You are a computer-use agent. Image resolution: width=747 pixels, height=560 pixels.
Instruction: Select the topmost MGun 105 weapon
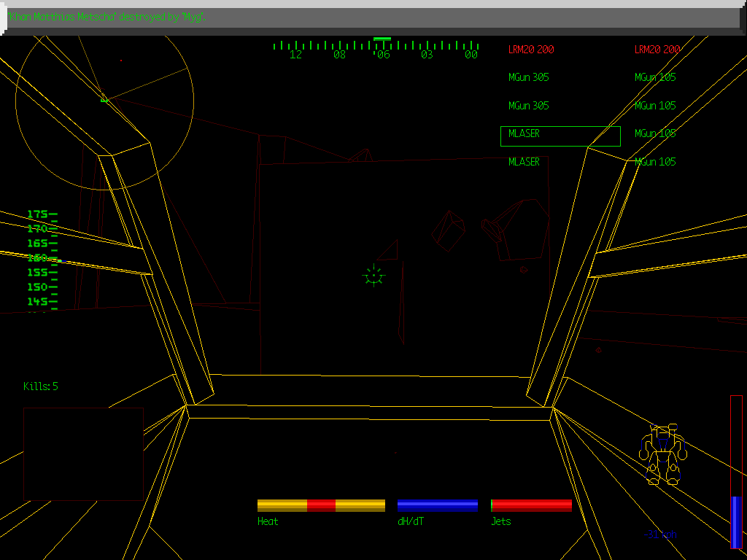pyautogui.click(x=654, y=77)
